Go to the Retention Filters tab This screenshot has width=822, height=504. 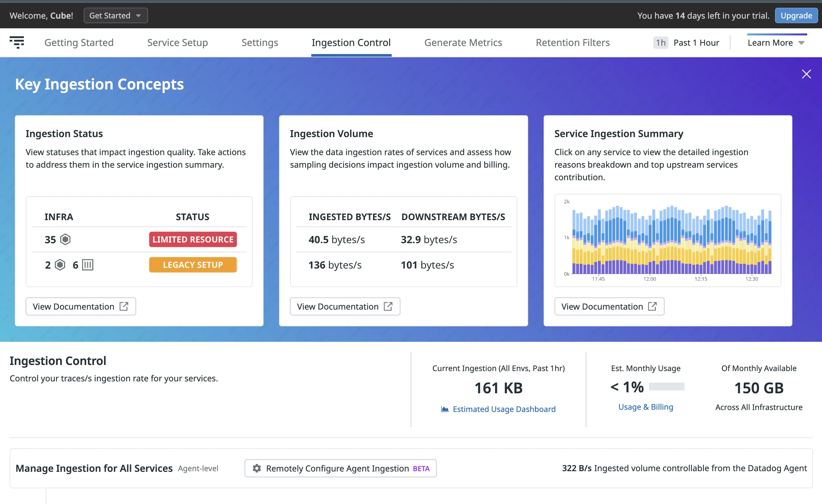(x=573, y=42)
